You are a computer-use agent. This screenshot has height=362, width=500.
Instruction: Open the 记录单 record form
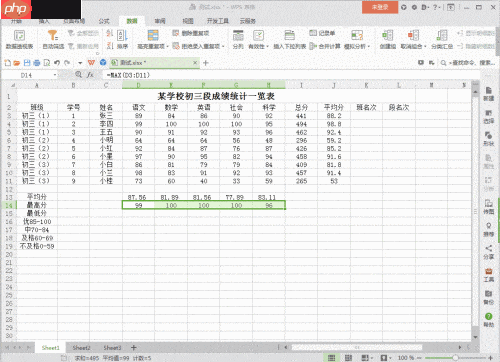(x=322, y=33)
